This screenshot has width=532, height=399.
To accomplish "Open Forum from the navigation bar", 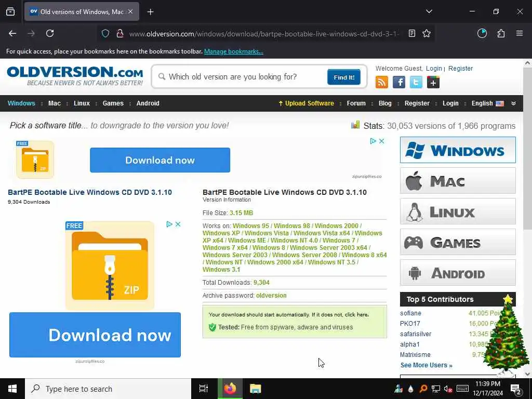I will (x=356, y=103).
